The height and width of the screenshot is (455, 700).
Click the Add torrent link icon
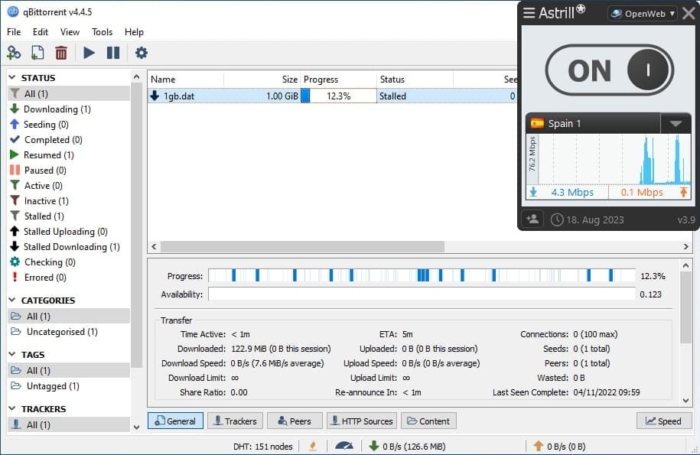(14, 53)
